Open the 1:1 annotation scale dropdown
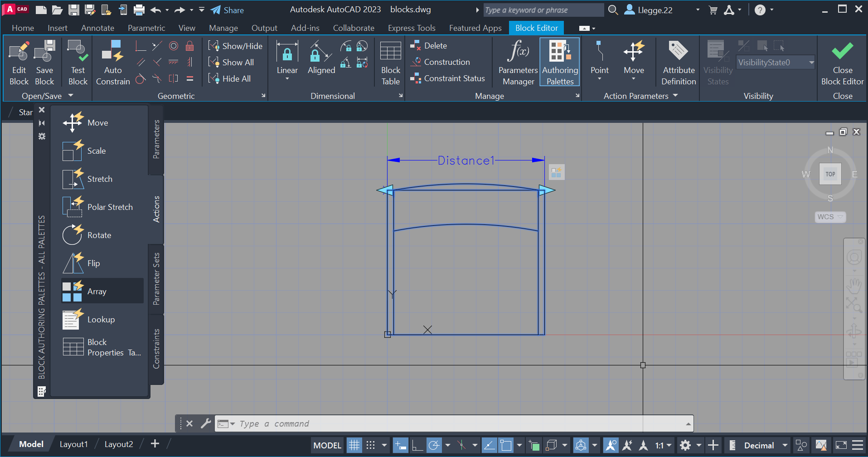868x457 pixels. (664, 445)
